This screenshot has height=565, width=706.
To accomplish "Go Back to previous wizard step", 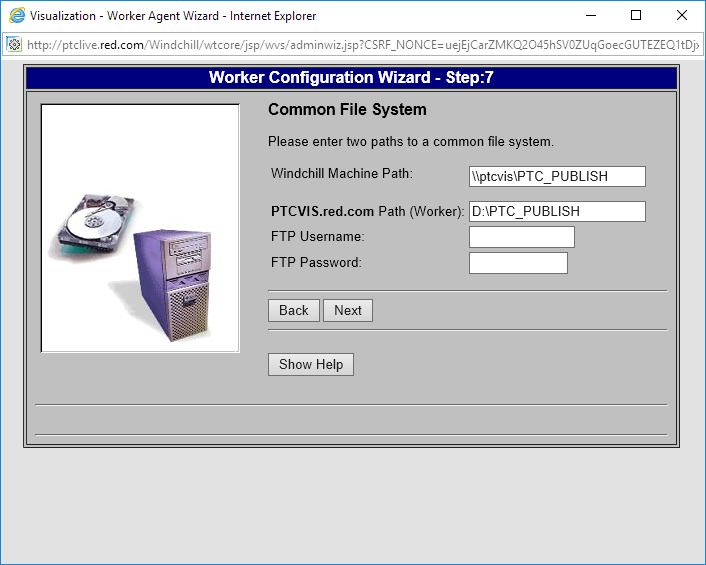I will (x=294, y=310).
